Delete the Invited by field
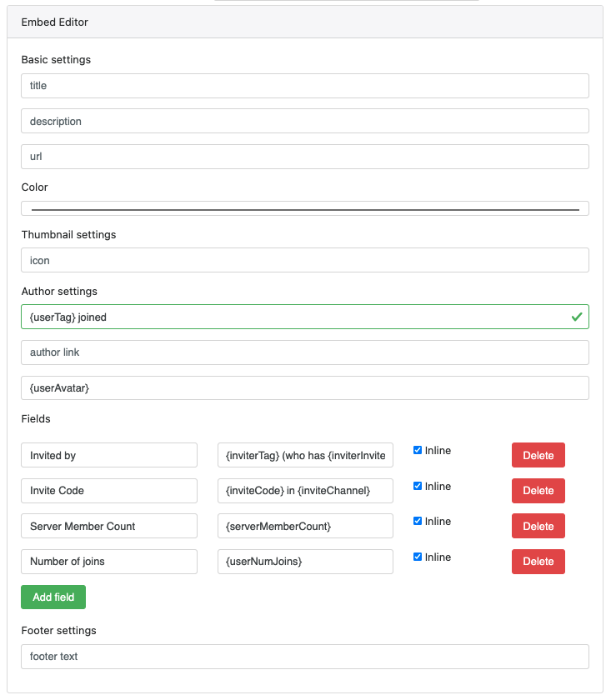This screenshot has height=700, width=611. click(538, 455)
